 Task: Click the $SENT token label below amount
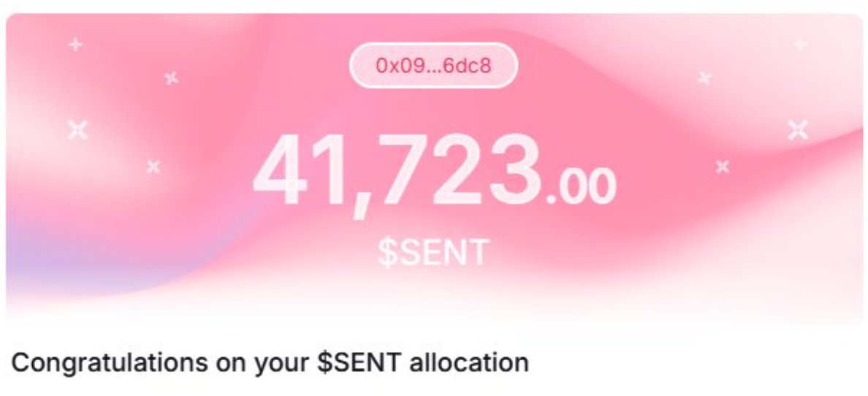433,252
